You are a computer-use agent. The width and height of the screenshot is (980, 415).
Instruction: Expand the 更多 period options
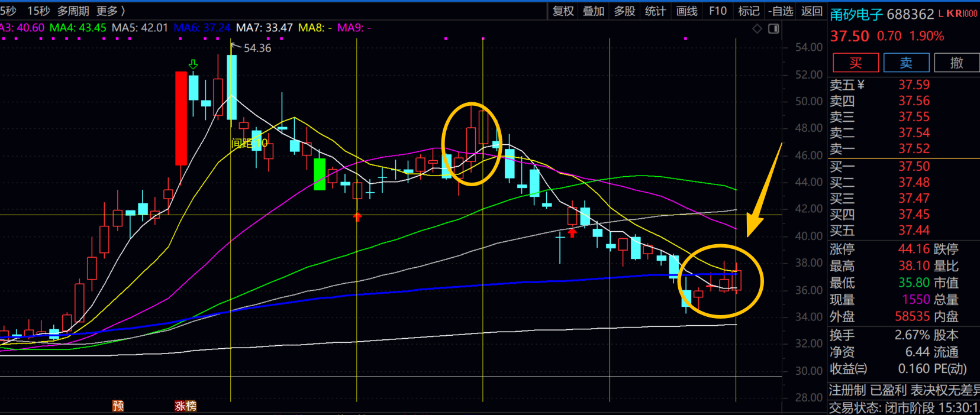coord(111,11)
